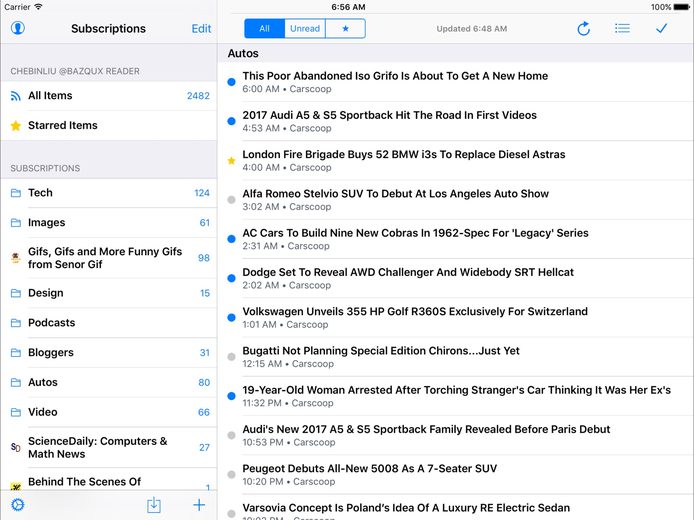The width and height of the screenshot is (694, 520).
Task: Click the folder icon beside Podcasts
Action: point(15,323)
